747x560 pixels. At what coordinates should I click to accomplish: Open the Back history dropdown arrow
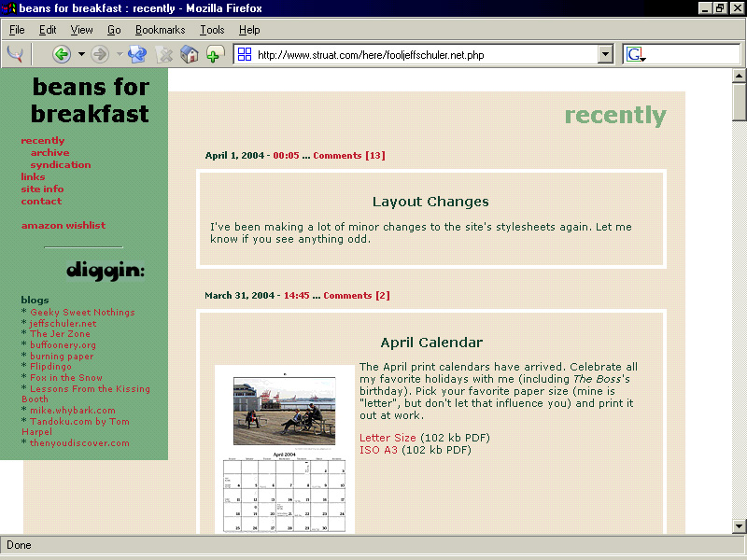(x=81, y=54)
